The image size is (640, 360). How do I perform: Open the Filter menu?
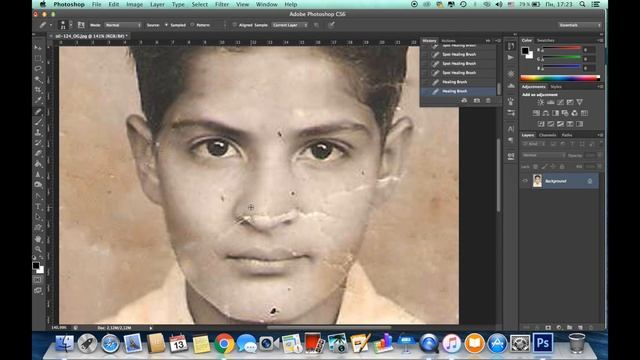[x=222, y=4]
